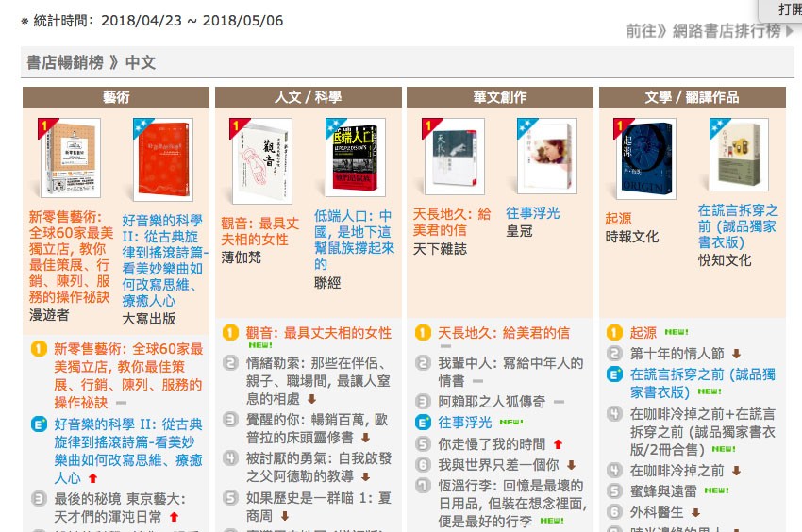Click the blue E icon beside 往事浮光
The width and height of the screenshot is (802, 532).
pyautogui.click(x=423, y=423)
